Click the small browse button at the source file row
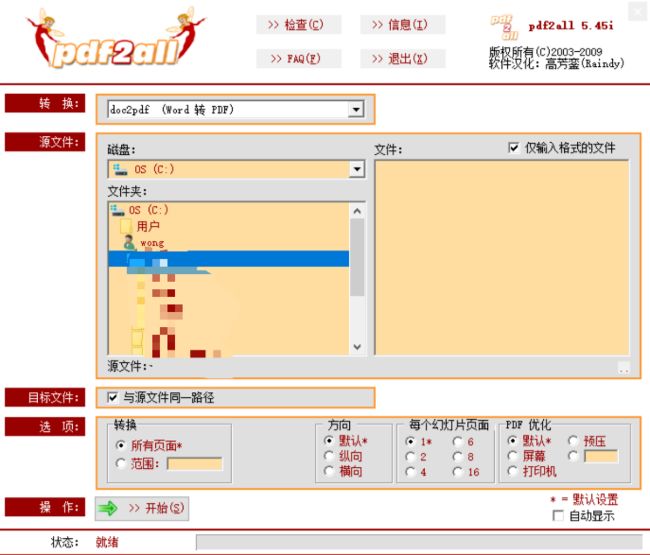The width and height of the screenshot is (650, 555). [623, 367]
